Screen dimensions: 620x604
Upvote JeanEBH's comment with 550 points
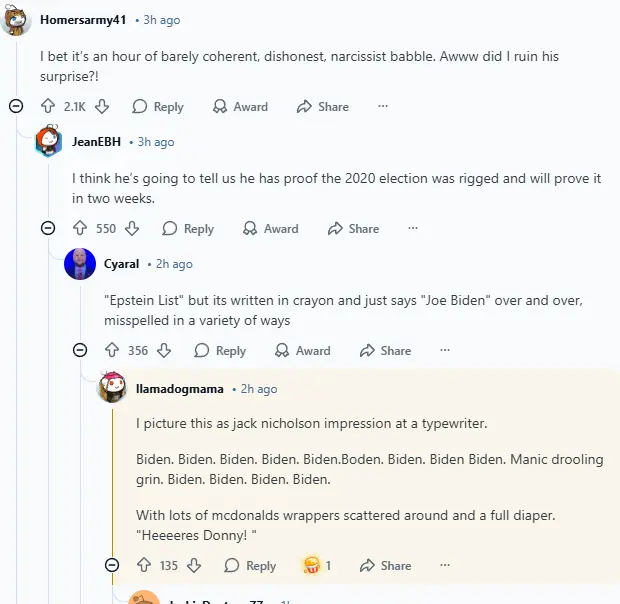point(80,228)
